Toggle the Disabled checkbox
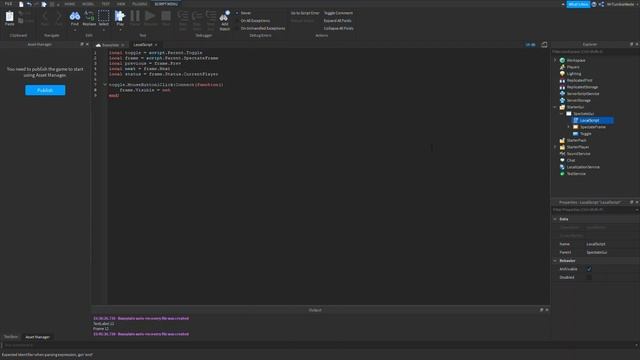Viewport: 640px width, 360px height. coord(589,277)
